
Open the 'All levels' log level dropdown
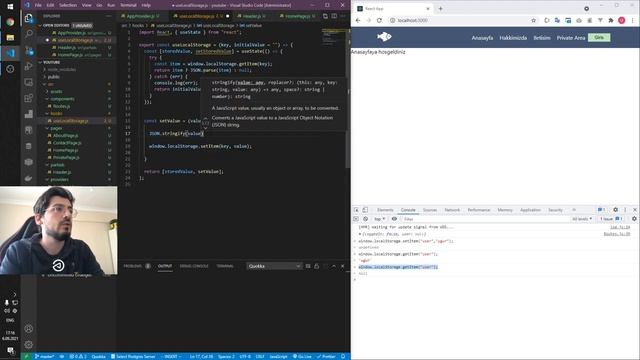tap(582, 219)
